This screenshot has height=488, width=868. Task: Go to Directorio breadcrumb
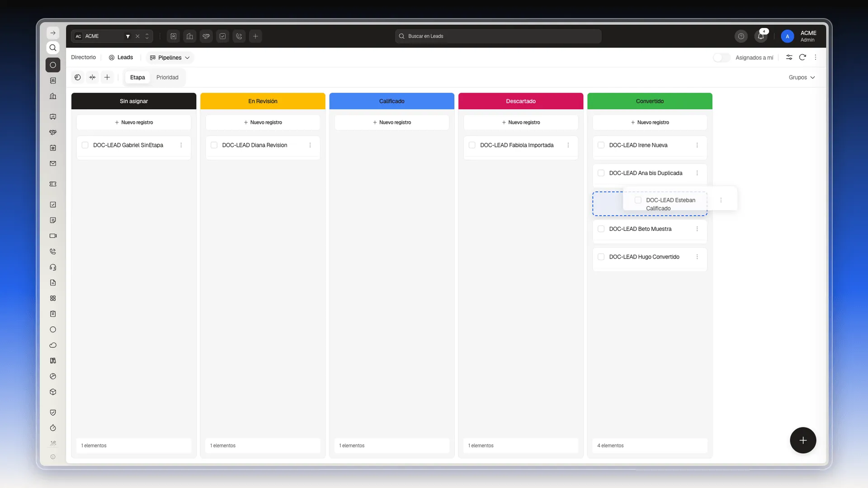pyautogui.click(x=84, y=57)
